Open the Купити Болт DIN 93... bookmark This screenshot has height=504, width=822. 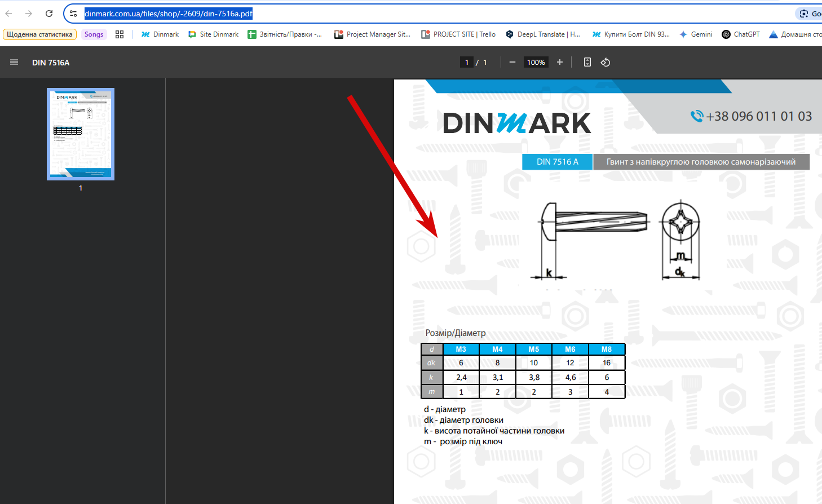(x=631, y=34)
